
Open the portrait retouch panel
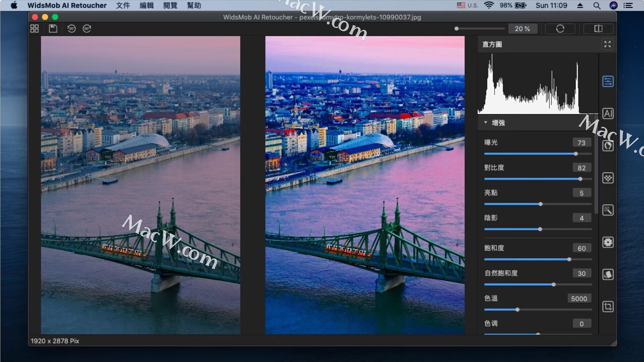coord(608,146)
